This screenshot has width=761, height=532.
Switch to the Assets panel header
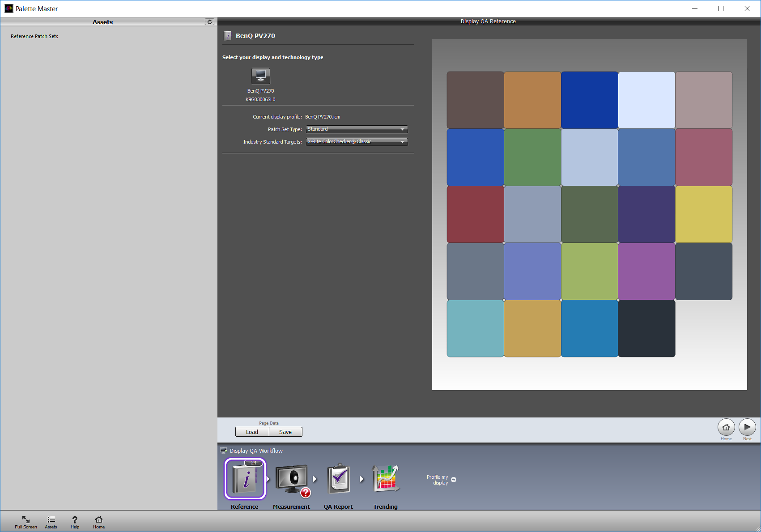(x=102, y=21)
